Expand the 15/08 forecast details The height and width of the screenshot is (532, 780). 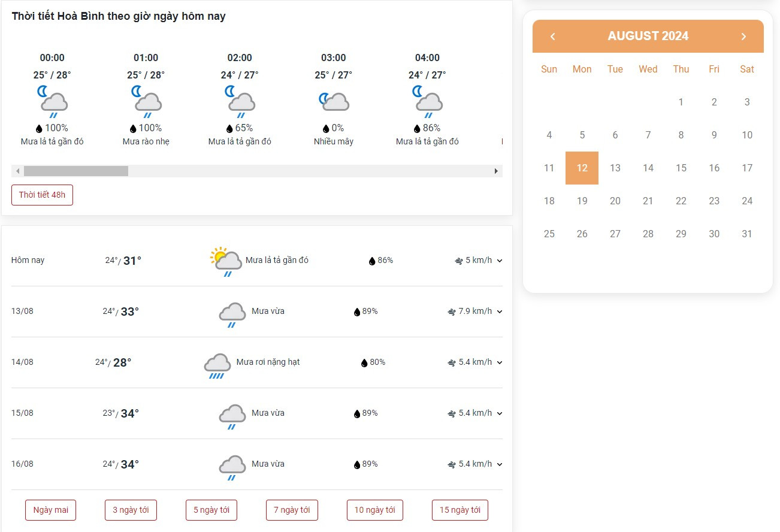(500, 413)
